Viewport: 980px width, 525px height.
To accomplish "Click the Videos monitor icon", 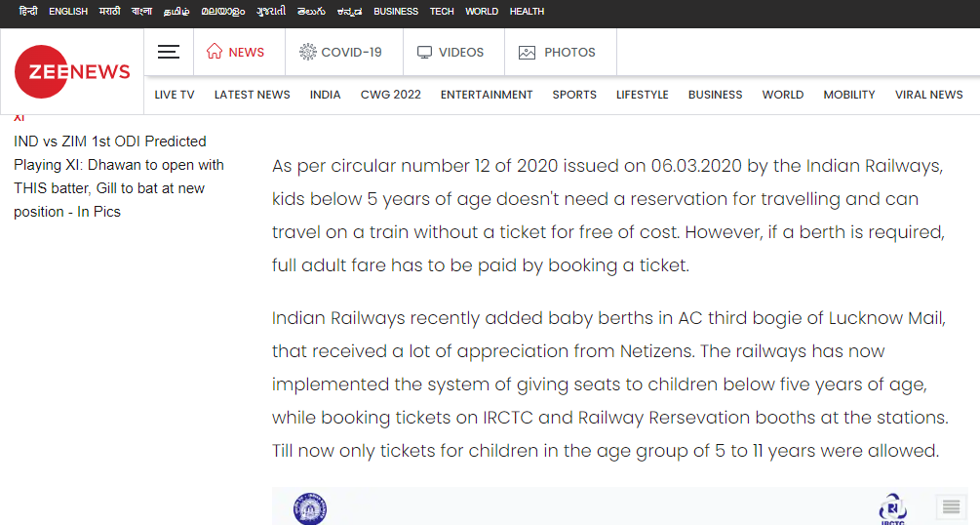I will (x=424, y=53).
